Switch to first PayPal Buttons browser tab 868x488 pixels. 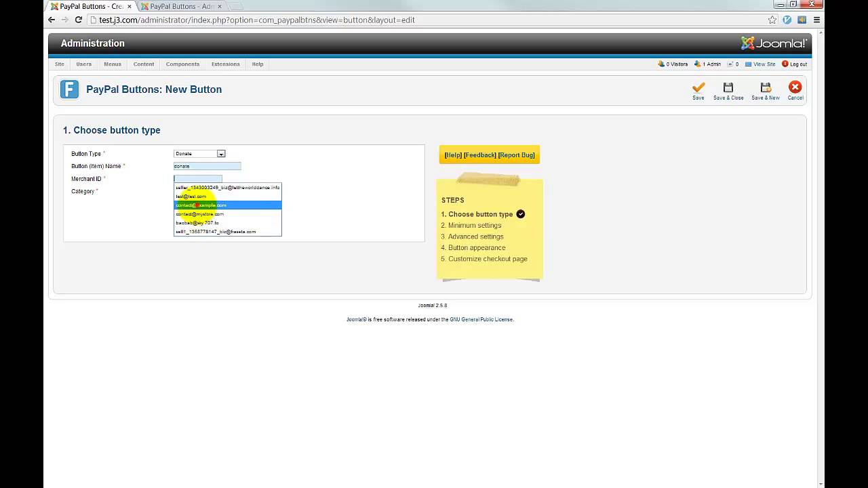click(x=91, y=6)
